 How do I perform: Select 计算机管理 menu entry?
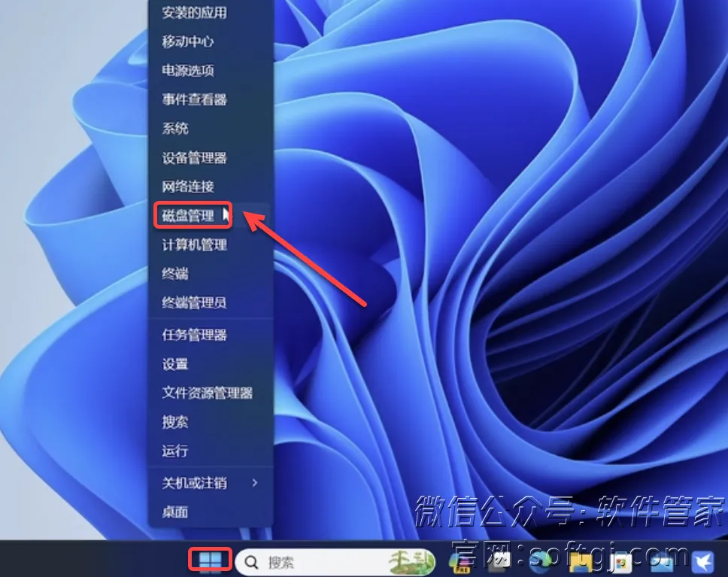click(211, 244)
